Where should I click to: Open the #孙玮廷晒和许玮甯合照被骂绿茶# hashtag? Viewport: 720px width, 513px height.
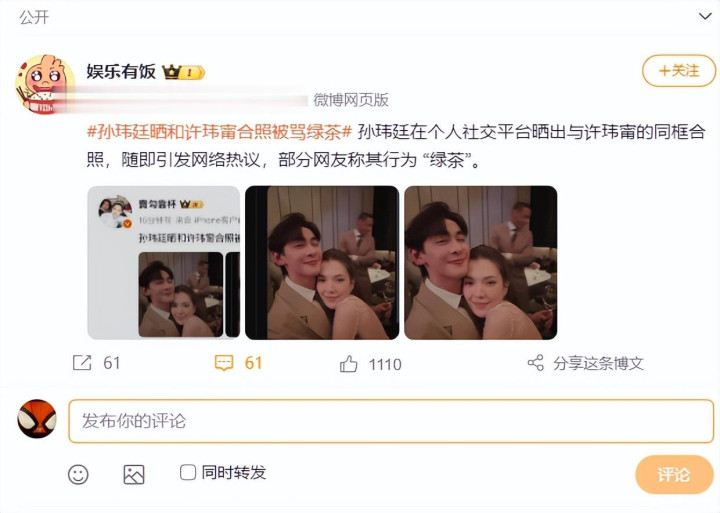pos(219,132)
